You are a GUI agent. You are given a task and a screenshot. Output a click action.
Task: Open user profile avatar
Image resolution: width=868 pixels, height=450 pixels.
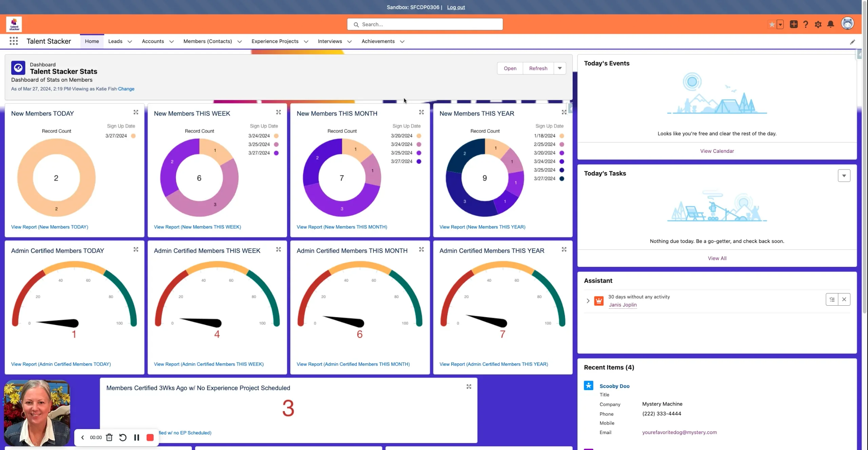tap(847, 23)
